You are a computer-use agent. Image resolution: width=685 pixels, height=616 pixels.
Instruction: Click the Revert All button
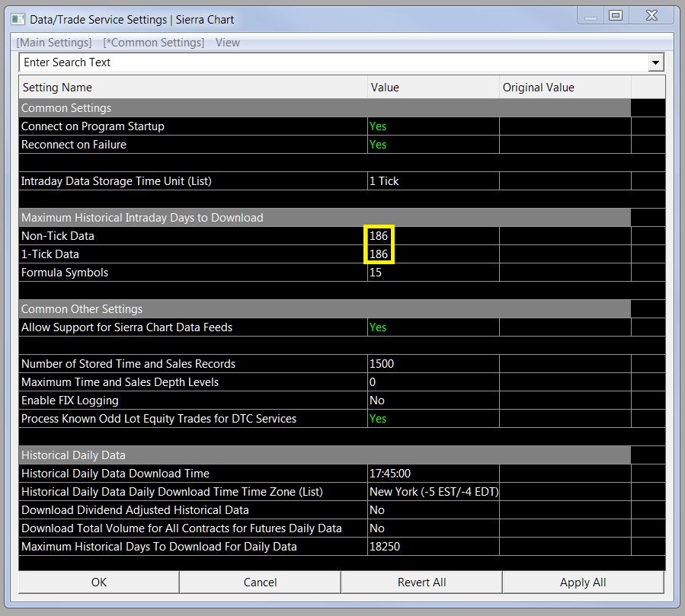tap(421, 582)
